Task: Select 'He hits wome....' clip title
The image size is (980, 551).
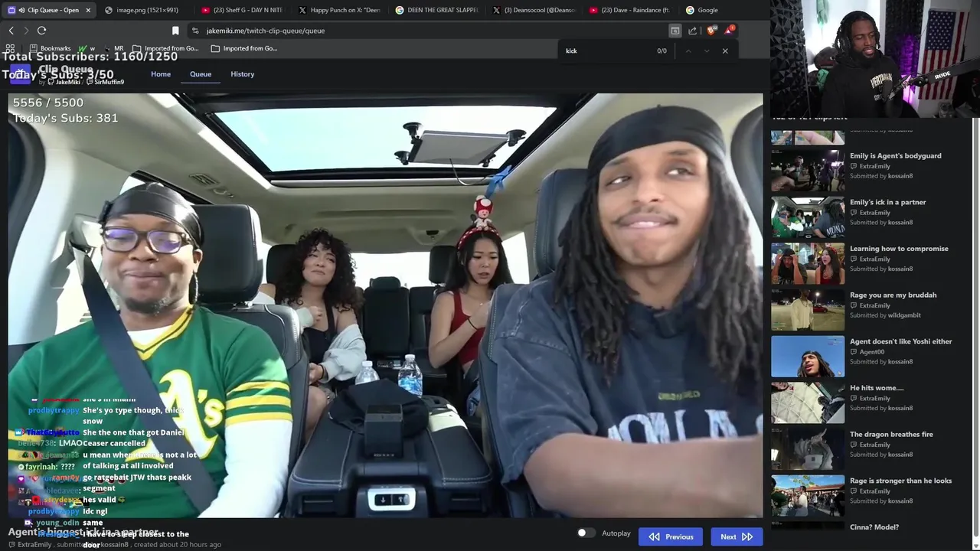Action: pyautogui.click(x=877, y=388)
